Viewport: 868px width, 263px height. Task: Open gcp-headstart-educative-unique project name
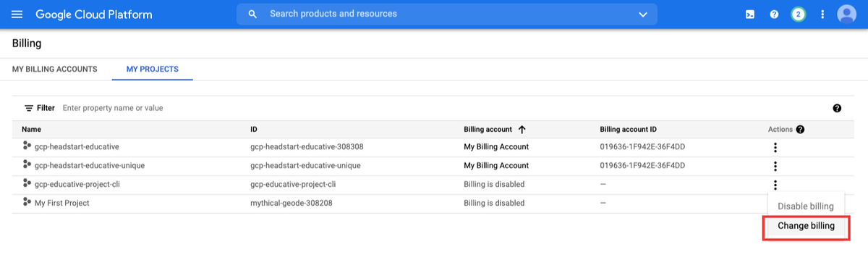click(90, 165)
